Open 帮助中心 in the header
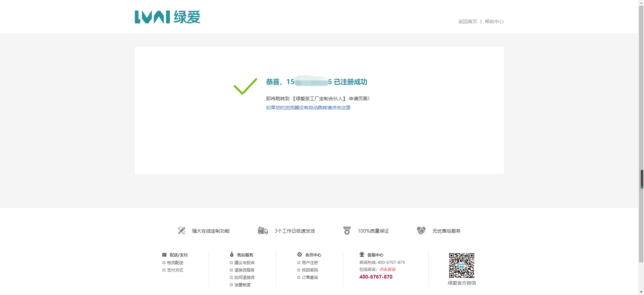Screen dimensions: 644x295 [x=494, y=21]
